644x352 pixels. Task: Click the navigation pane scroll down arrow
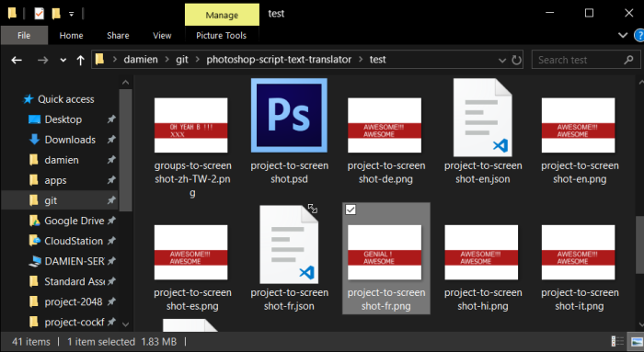pos(126,324)
